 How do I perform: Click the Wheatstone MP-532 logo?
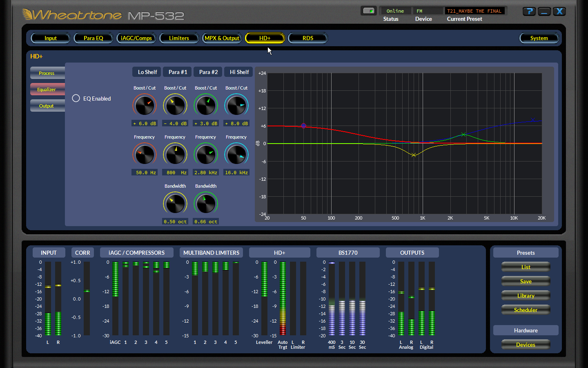point(103,16)
